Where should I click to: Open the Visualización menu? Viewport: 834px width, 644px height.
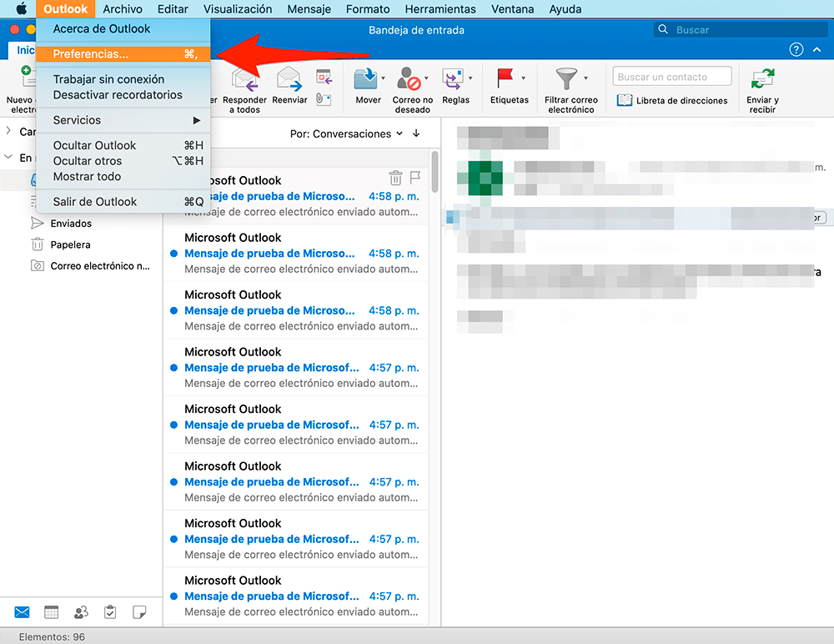[238, 9]
